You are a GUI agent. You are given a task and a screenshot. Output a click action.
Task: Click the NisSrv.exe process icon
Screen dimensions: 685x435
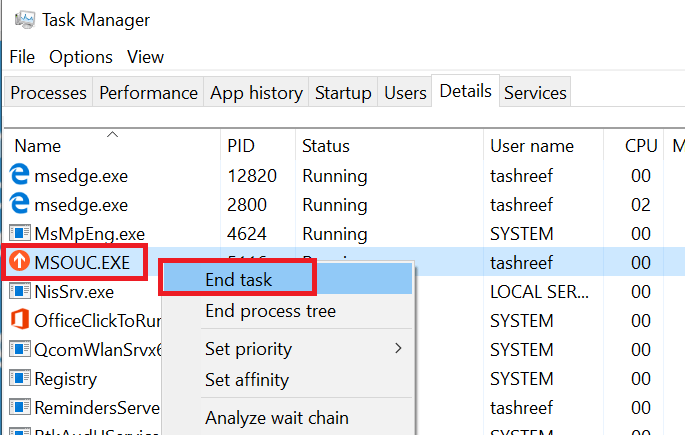click(x=20, y=291)
